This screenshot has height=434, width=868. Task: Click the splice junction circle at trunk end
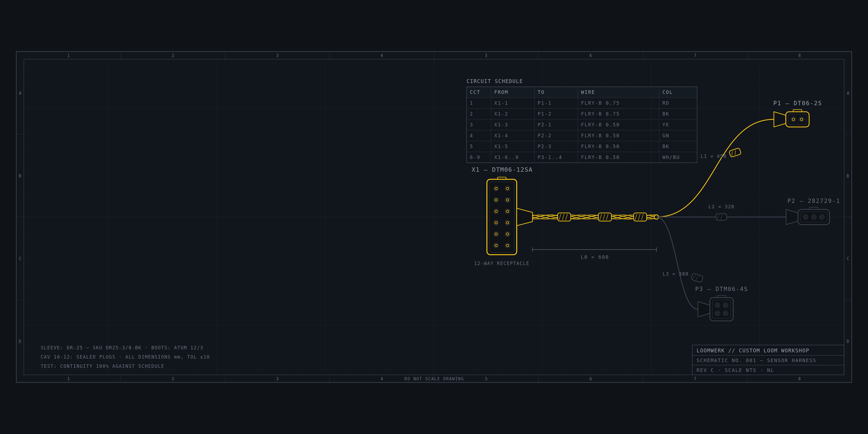[x=656, y=217]
